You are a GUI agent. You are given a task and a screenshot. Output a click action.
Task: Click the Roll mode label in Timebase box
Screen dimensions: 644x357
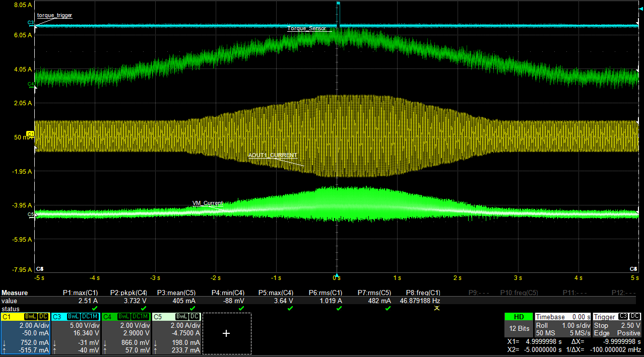pyautogui.click(x=541, y=326)
